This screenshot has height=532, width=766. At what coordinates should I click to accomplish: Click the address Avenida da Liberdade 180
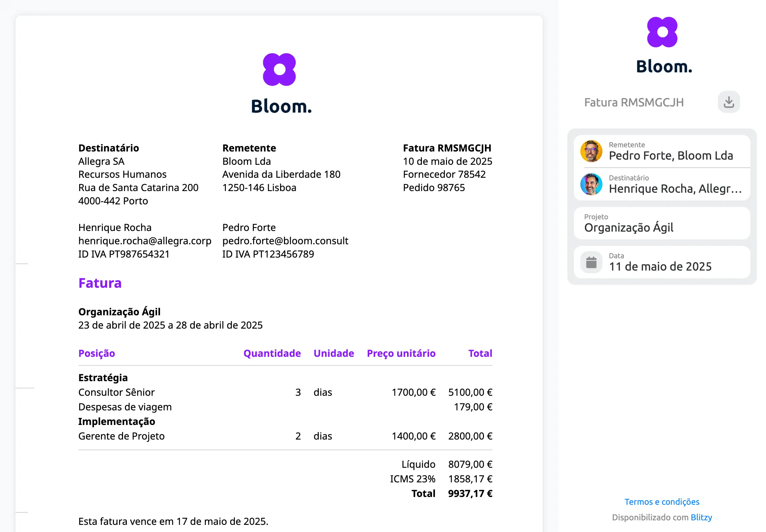coord(281,174)
